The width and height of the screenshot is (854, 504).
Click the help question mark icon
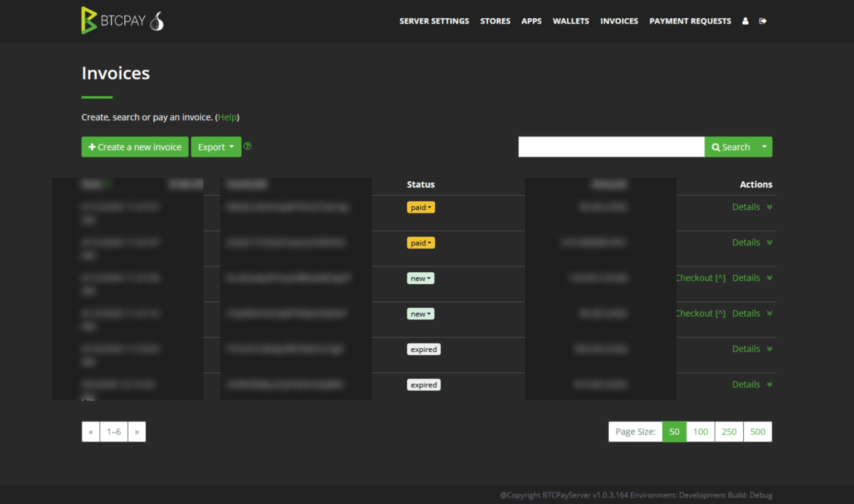[248, 146]
